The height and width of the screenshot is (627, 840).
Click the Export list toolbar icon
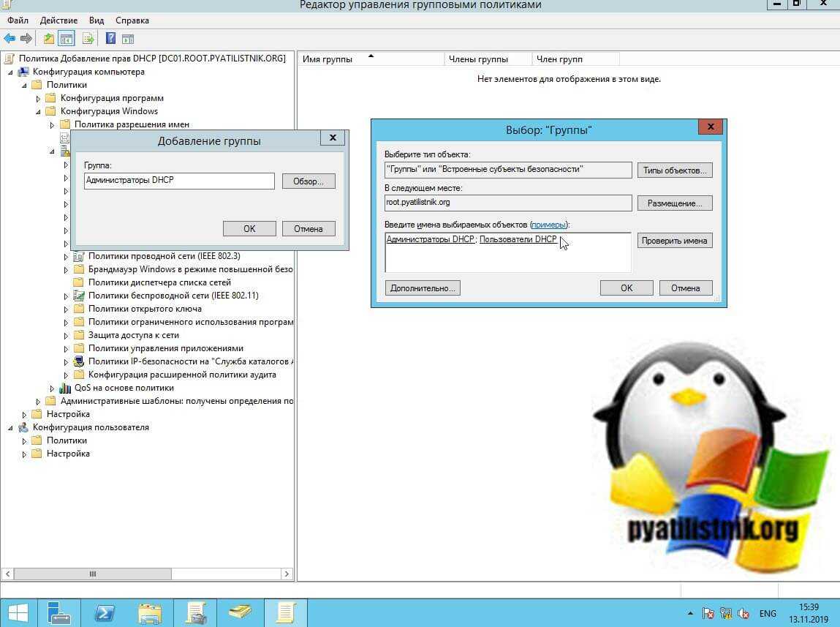[88, 39]
